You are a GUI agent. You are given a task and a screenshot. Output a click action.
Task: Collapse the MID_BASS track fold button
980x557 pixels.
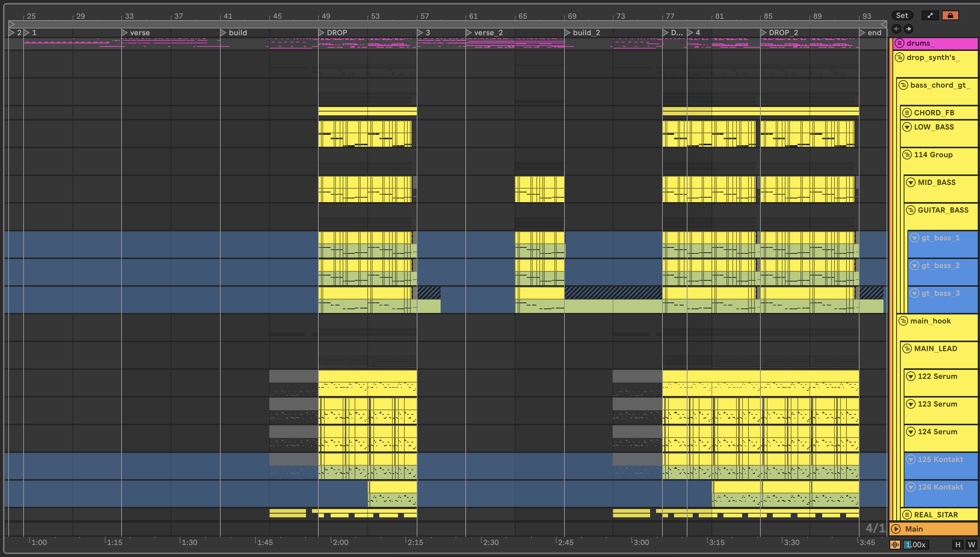pyautogui.click(x=911, y=182)
